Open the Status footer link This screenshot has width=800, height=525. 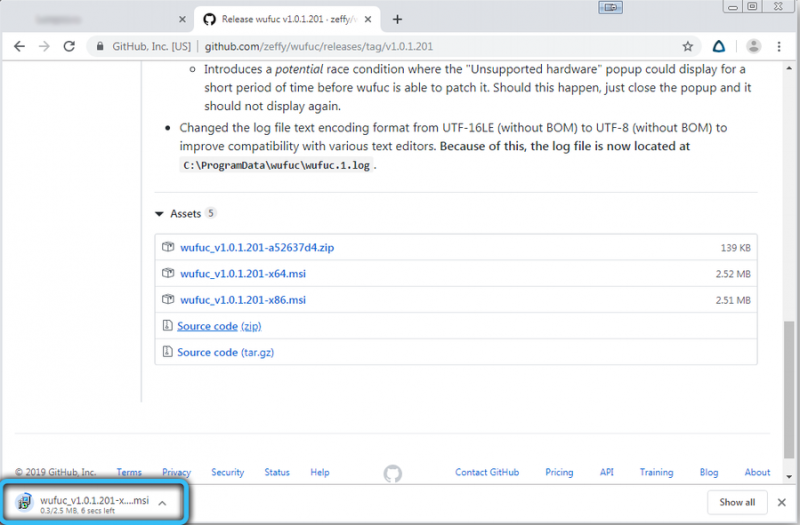coord(277,472)
